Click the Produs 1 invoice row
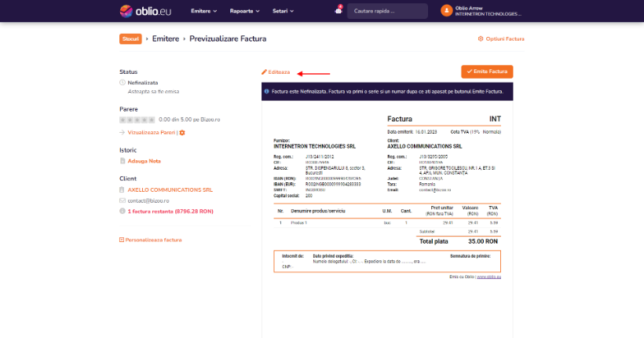The height and width of the screenshot is (338, 644). point(387,223)
